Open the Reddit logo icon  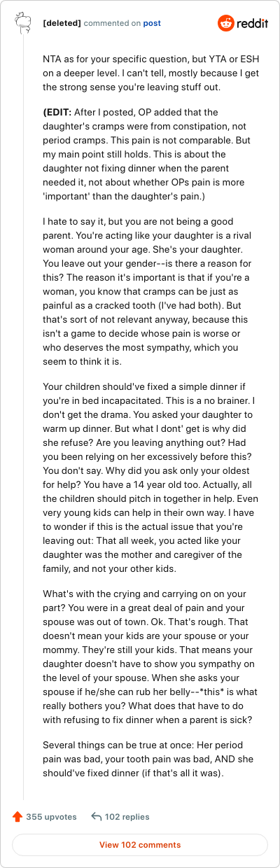pos(226,23)
